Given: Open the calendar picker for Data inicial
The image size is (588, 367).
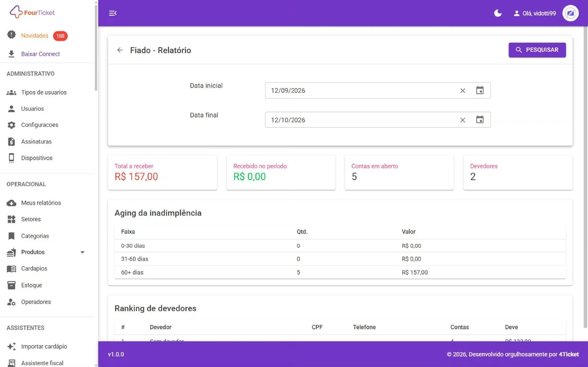Looking at the screenshot, I should (x=480, y=90).
